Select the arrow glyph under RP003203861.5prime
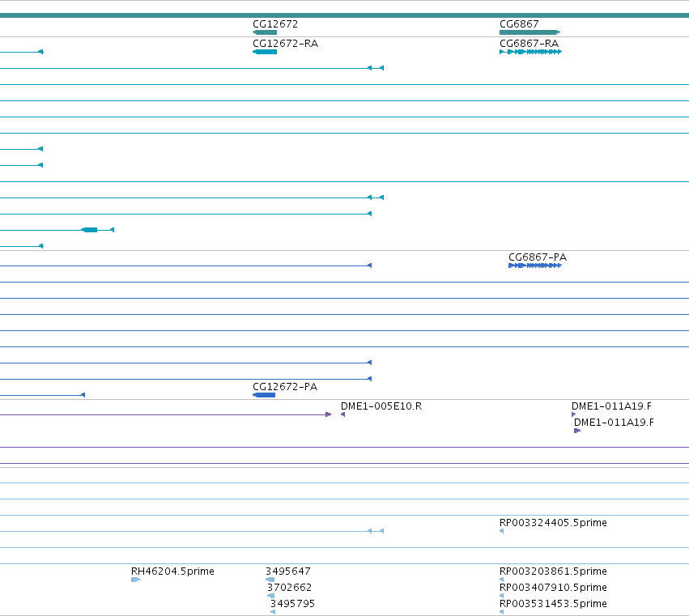Viewport: 689px width, 616px height. [x=501, y=580]
